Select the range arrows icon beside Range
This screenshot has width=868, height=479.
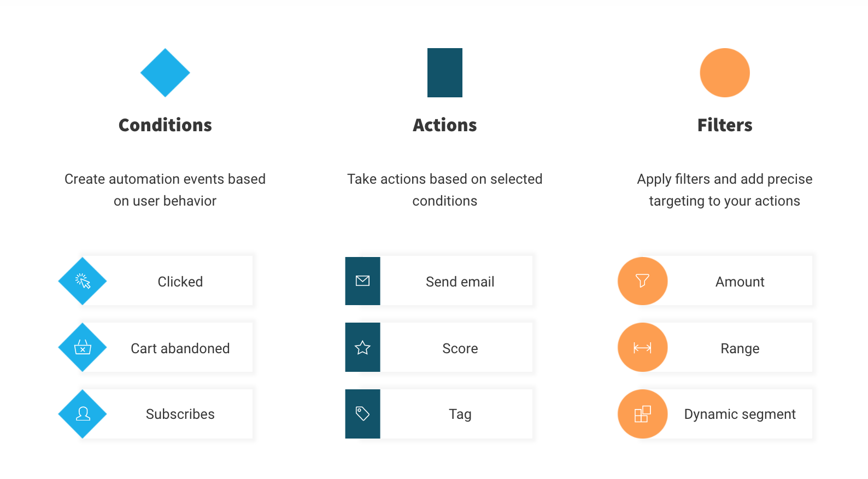click(x=643, y=347)
